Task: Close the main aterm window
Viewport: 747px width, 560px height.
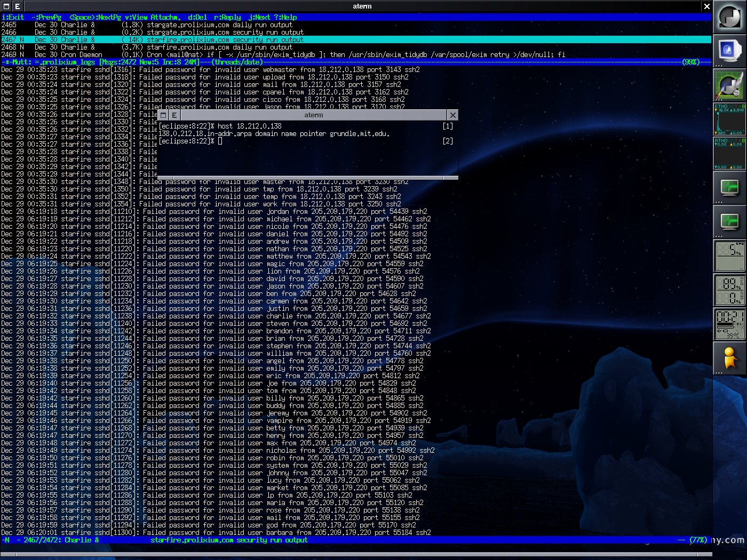Action: click(x=706, y=6)
